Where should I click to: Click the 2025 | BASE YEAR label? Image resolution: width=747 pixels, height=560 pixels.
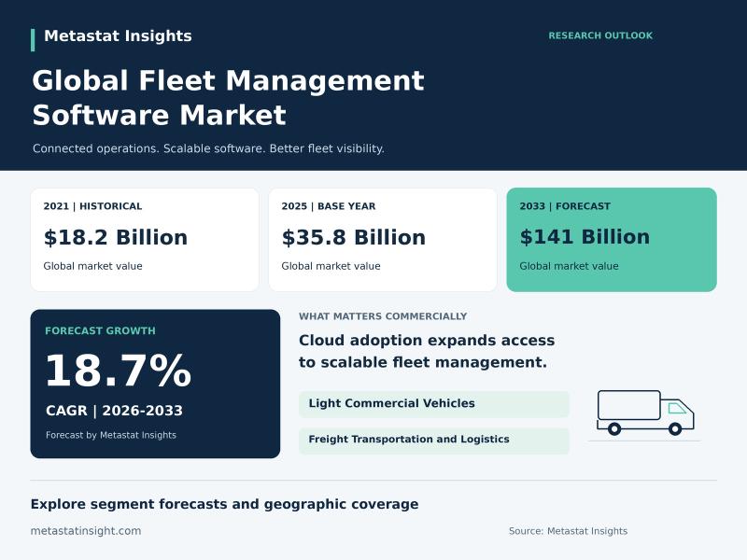(329, 206)
